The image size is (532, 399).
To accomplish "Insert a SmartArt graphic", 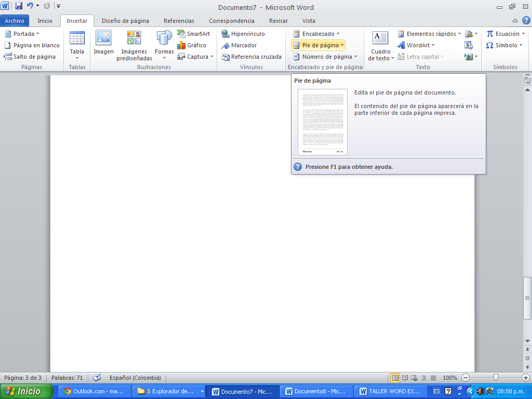I will click(194, 34).
